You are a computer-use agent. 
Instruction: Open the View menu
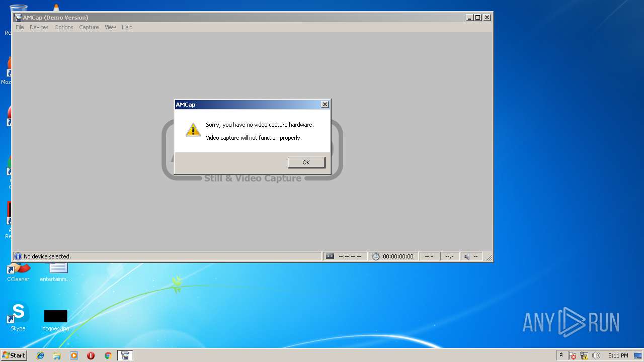click(x=110, y=27)
